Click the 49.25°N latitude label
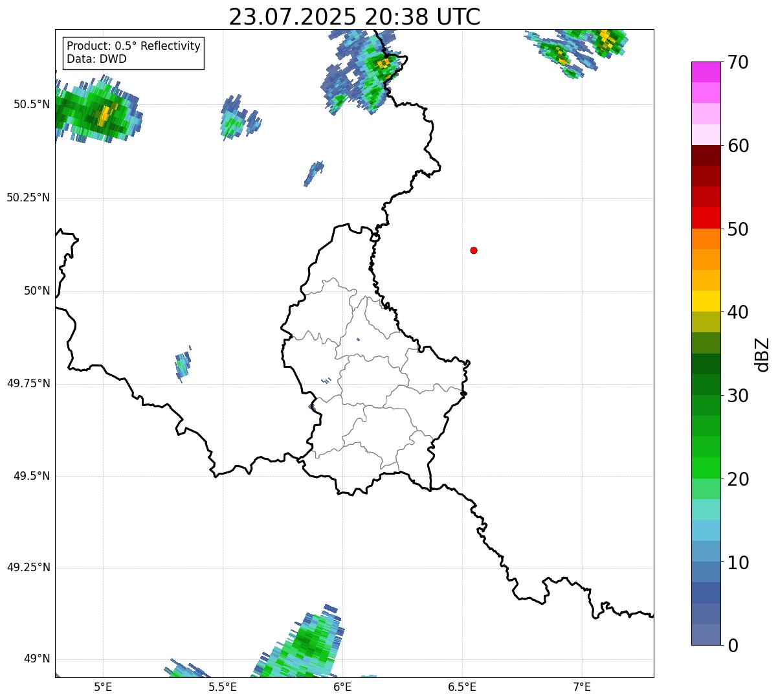This screenshot has width=778, height=700. (28, 568)
